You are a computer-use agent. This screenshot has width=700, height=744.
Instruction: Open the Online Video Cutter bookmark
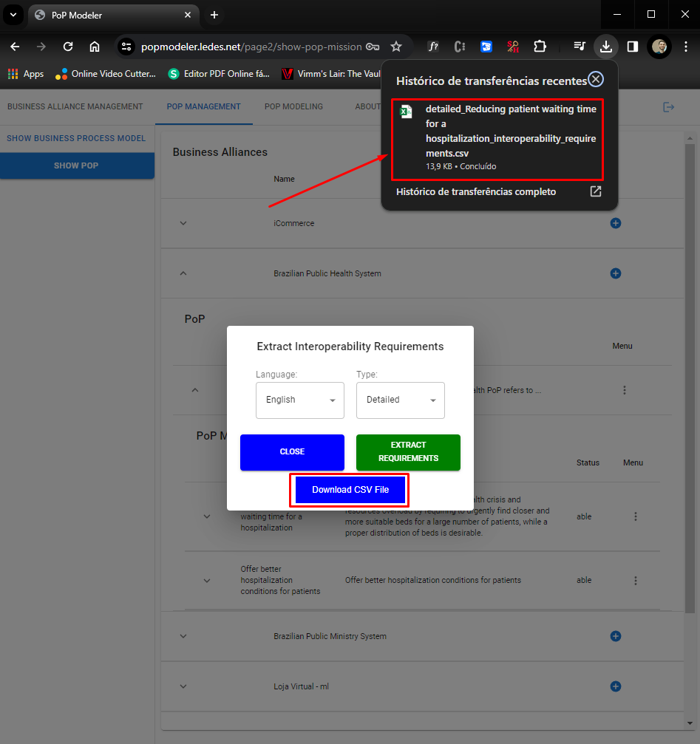(x=106, y=74)
